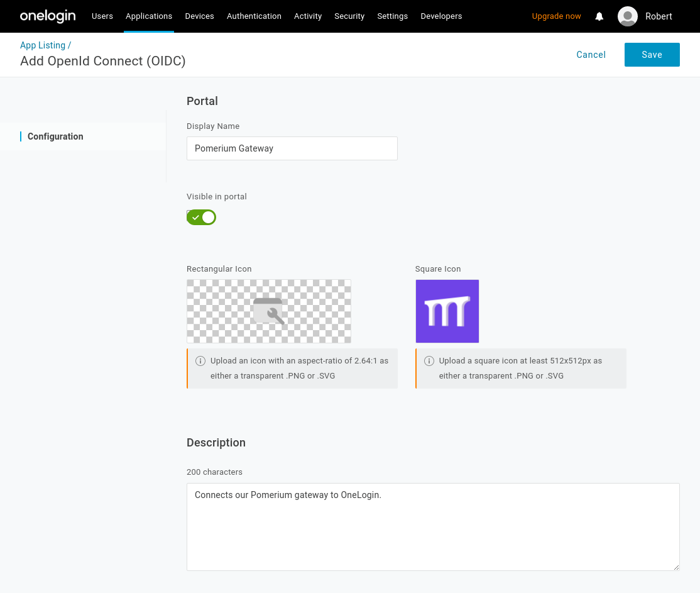Select the purple Pomerium square icon
700x593 pixels.
(x=447, y=311)
